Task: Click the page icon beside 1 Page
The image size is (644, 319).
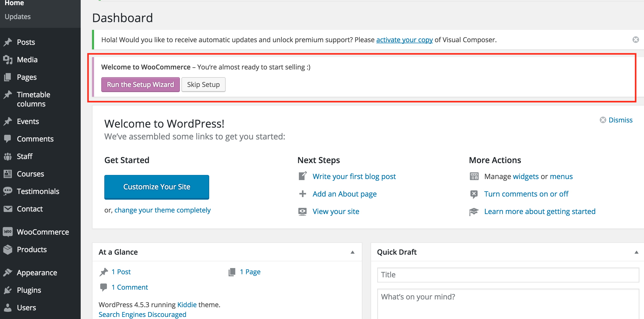Action: [x=232, y=272]
